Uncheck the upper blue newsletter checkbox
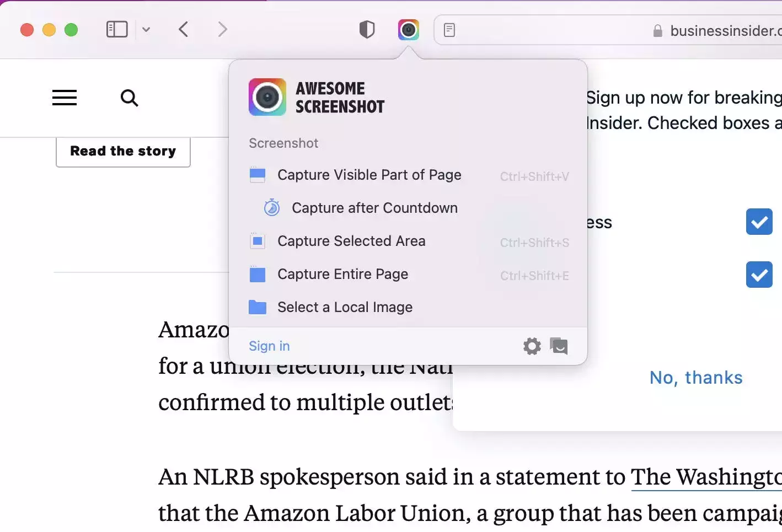This screenshot has width=782, height=532. (x=759, y=222)
